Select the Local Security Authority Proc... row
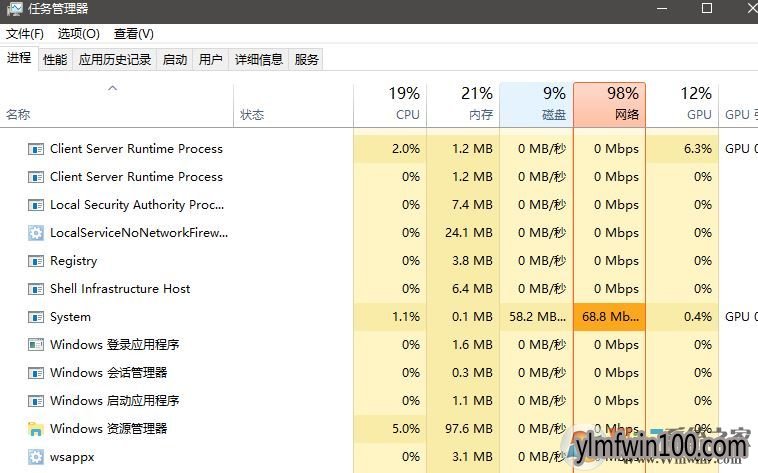The height and width of the screenshot is (473, 758). click(379, 205)
